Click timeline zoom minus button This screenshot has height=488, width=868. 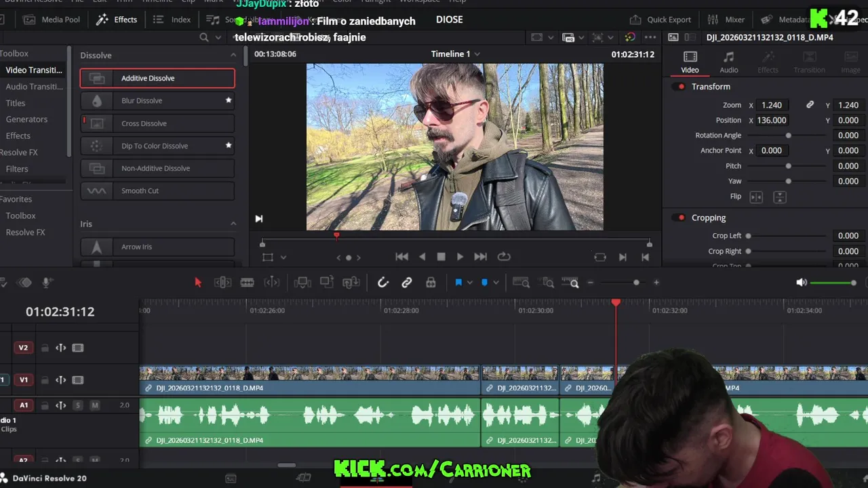tap(590, 283)
